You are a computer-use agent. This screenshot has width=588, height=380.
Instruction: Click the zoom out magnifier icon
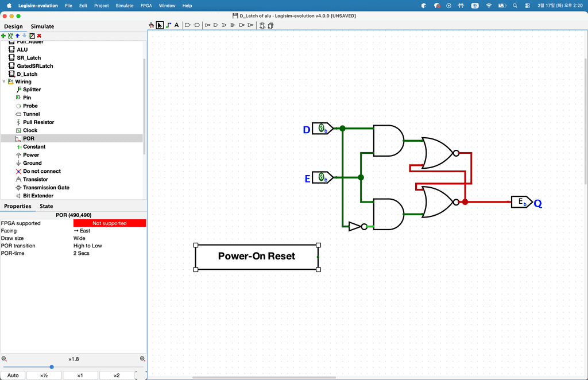pos(4,359)
